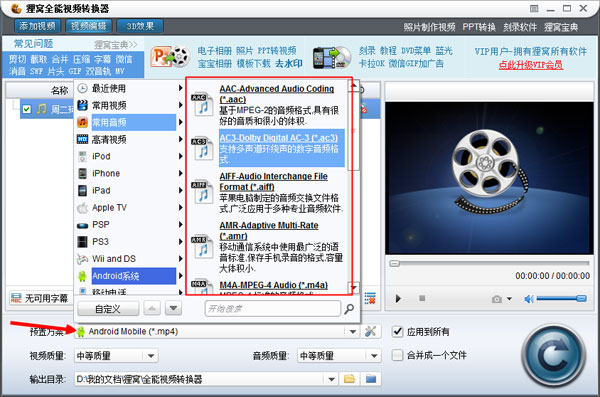Image resolution: width=600 pixels, height=397 pixels.
Task: Click the snapshot camera icon
Action: pos(497,299)
